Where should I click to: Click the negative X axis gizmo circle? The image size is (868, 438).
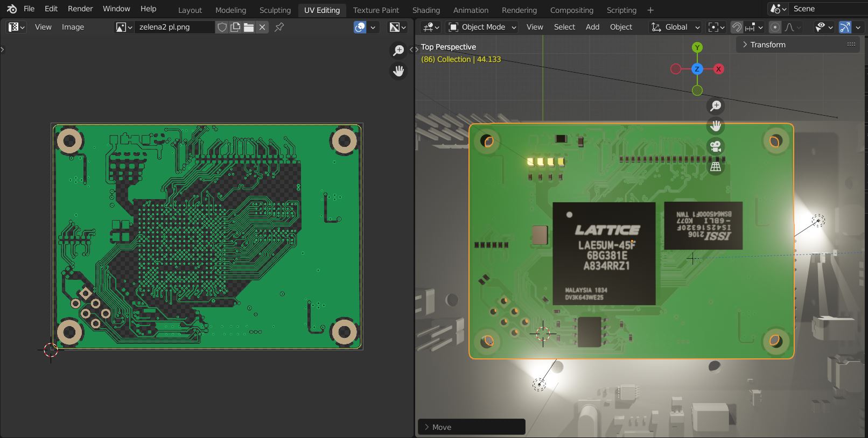[676, 69]
